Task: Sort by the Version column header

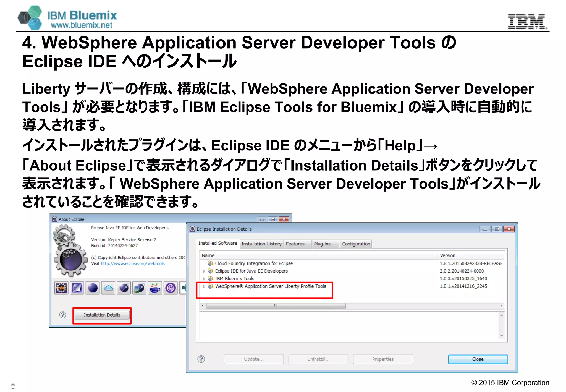Action: tap(471, 255)
